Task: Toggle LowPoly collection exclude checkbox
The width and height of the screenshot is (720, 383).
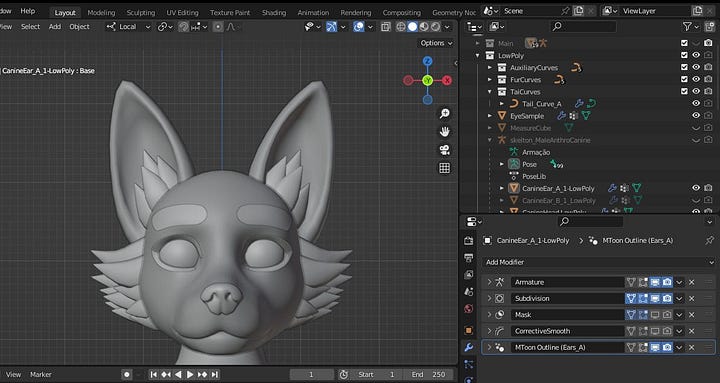Action: pos(684,55)
